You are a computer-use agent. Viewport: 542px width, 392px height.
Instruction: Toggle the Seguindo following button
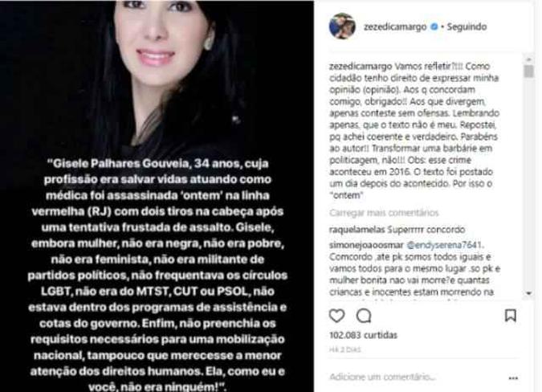(467, 27)
